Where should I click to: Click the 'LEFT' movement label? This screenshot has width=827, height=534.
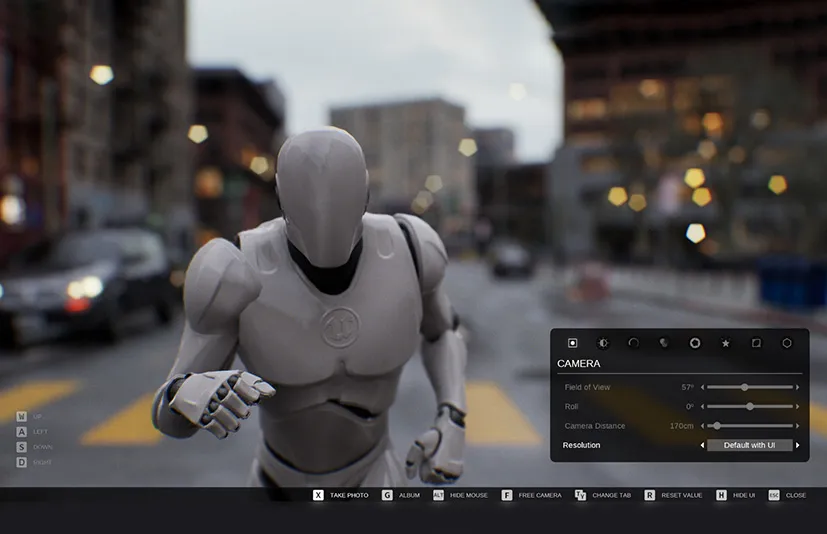[x=41, y=432]
